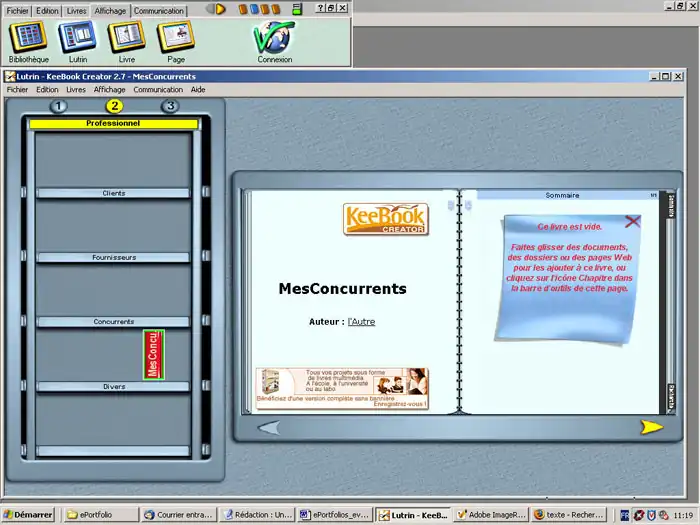Viewport: 700px width, 525px height.
Task: Go to next page with yellow arrow
Action: pyautogui.click(x=651, y=427)
